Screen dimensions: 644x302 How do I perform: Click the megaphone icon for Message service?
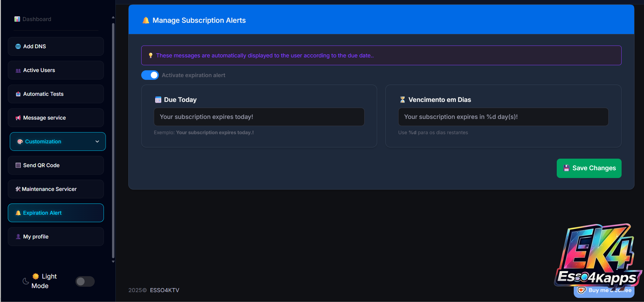(x=18, y=118)
